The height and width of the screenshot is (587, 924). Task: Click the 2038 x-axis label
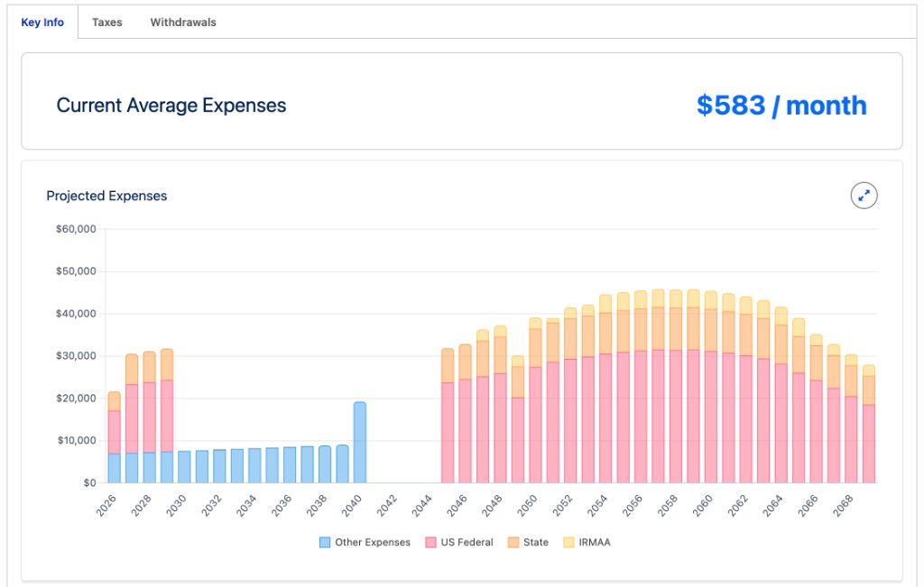(x=317, y=506)
